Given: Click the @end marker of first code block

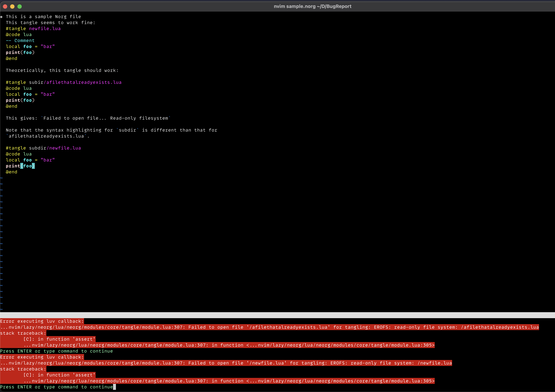Looking at the screenshot, I should (11, 58).
